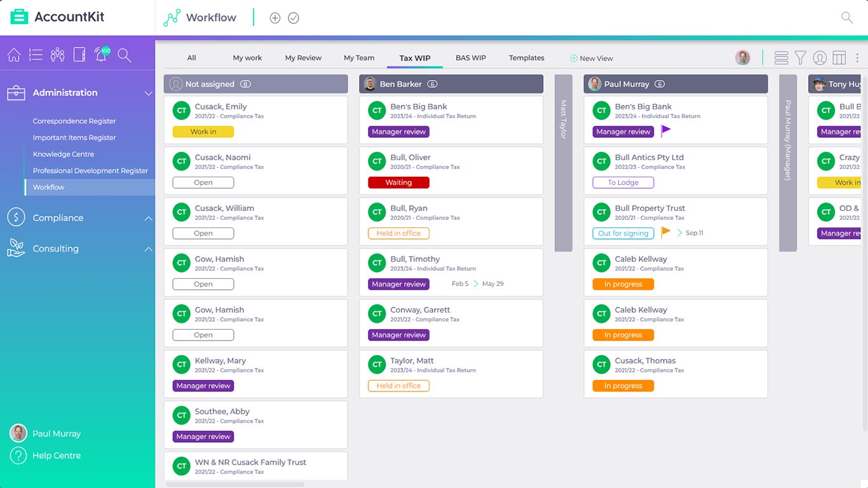Click the column layout icon in toolbar
The width and height of the screenshot is (868, 488).
[x=839, y=58]
